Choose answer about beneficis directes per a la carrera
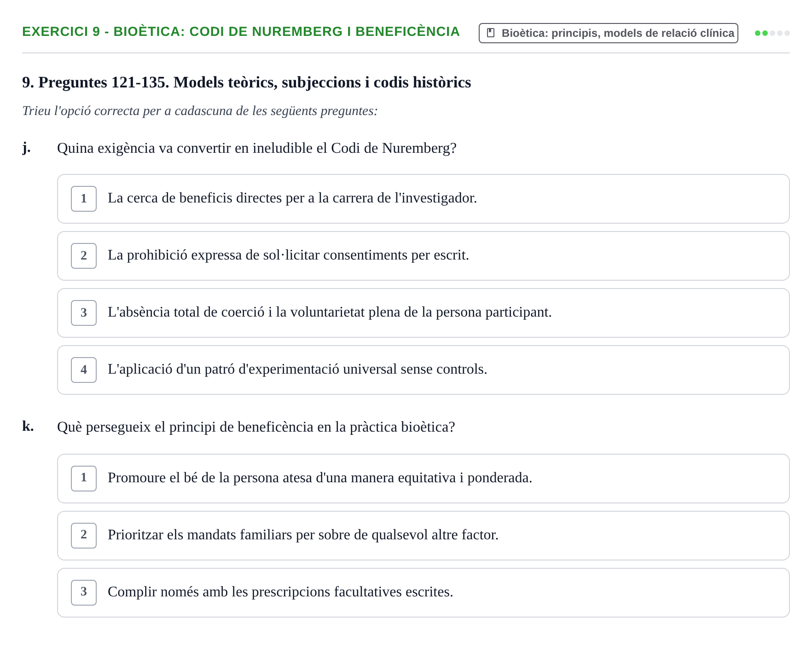Viewport: 812px width, 647px height. pos(423,199)
